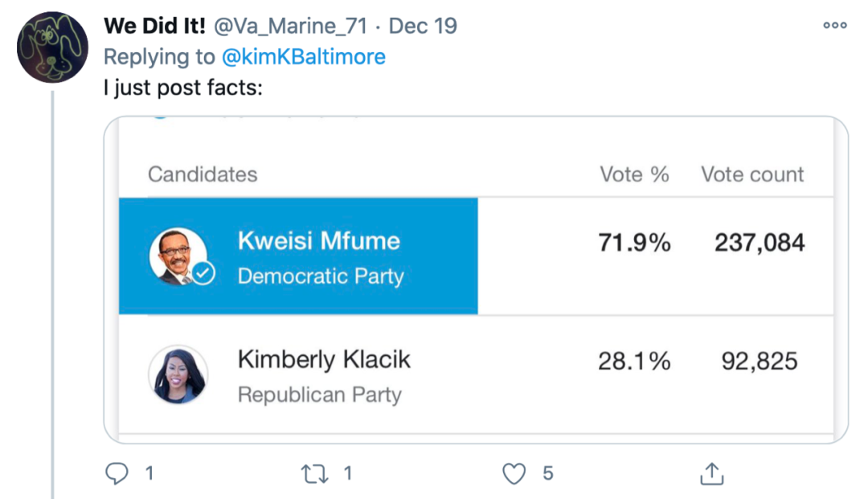Click the 237,084 vote count value

click(759, 243)
